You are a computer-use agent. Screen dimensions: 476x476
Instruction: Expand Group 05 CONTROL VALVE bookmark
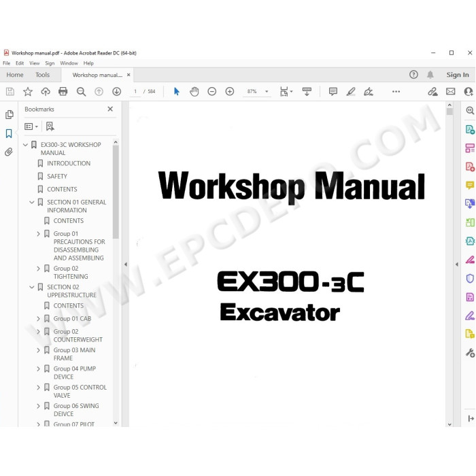38,388
